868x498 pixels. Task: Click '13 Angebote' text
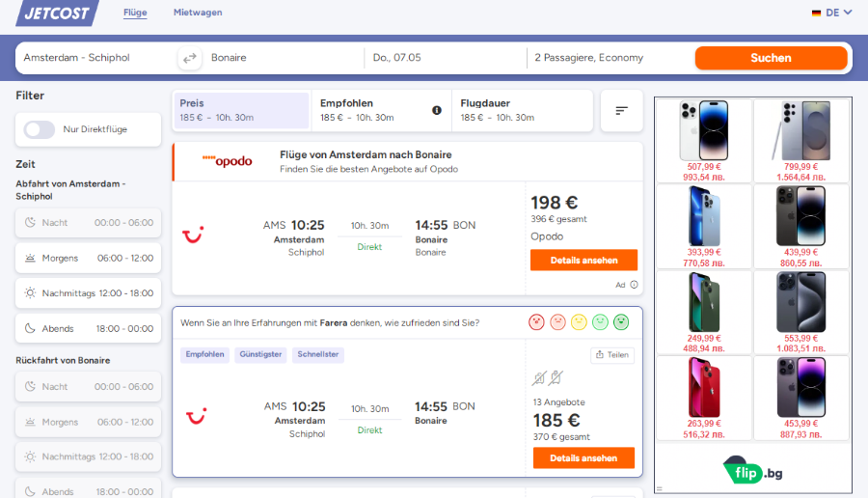558,402
